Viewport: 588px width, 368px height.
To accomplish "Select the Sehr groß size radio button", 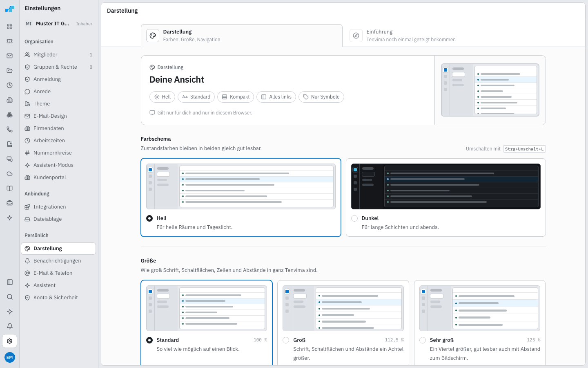I will [x=423, y=340].
